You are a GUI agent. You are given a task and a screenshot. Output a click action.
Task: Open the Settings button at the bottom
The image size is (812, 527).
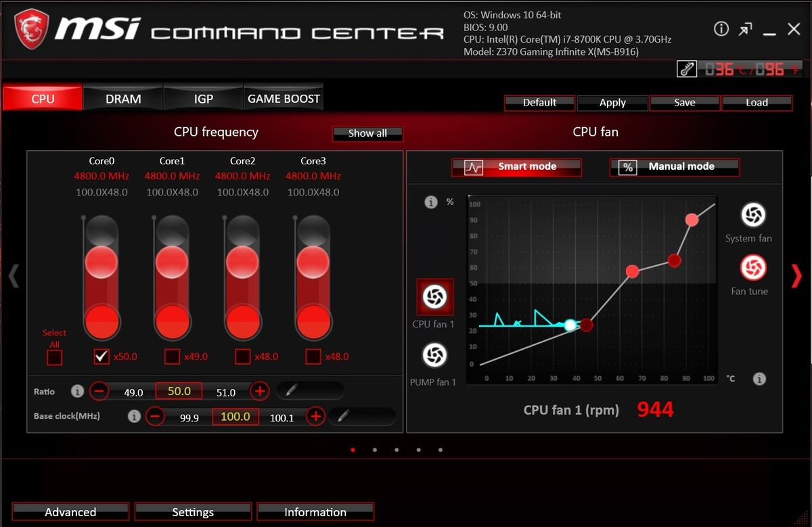tap(193, 512)
